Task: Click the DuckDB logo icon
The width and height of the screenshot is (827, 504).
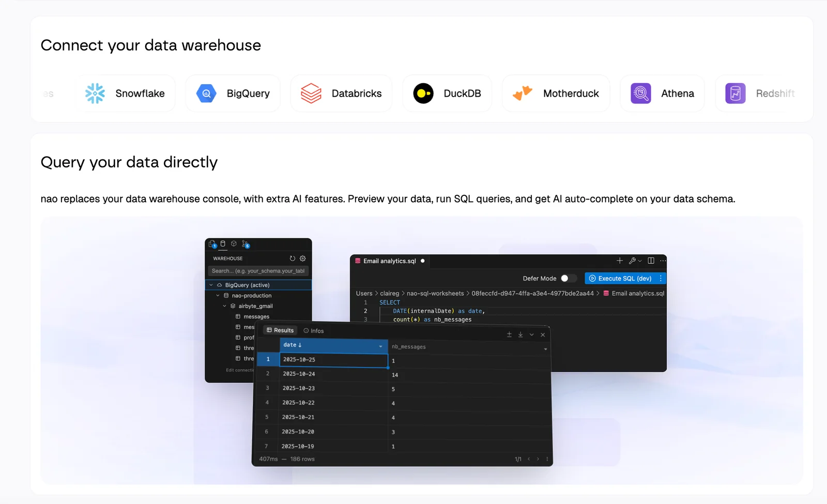Action: point(423,94)
